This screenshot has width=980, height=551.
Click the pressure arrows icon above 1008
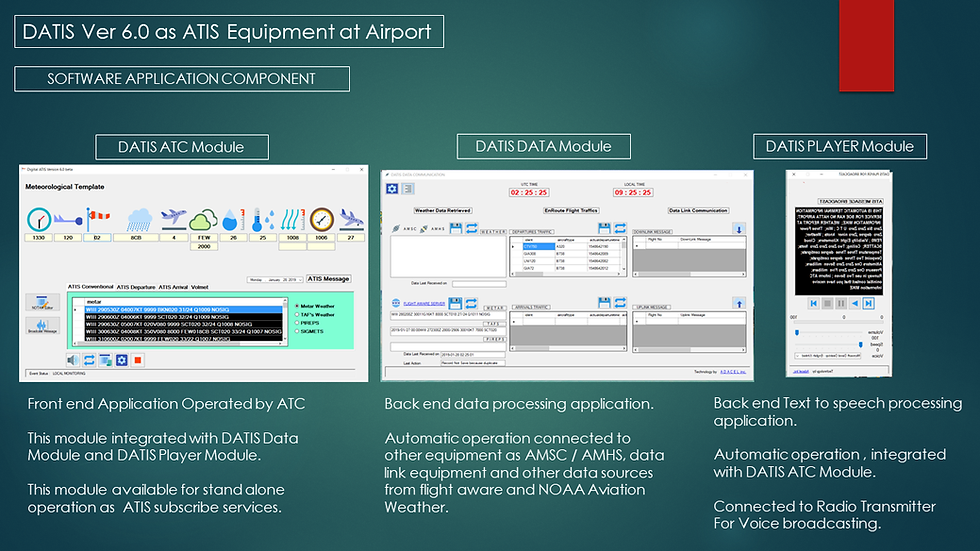(292, 220)
